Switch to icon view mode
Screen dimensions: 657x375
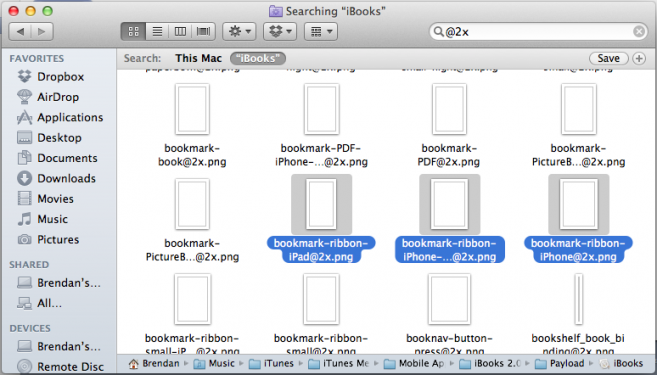click(x=133, y=31)
